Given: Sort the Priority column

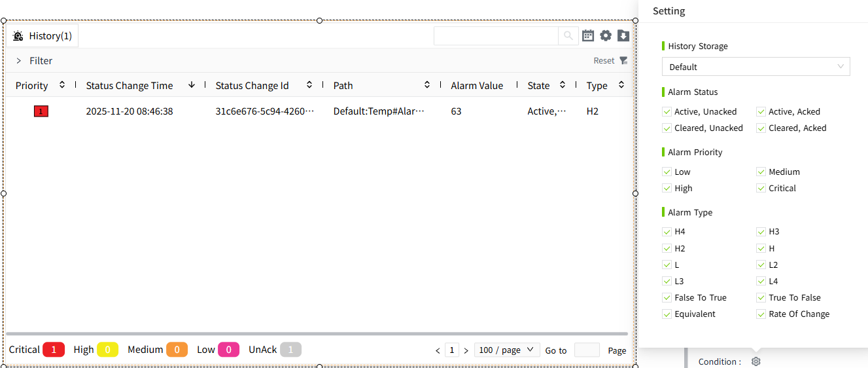Looking at the screenshot, I should pyautogui.click(x=62, y=85).
